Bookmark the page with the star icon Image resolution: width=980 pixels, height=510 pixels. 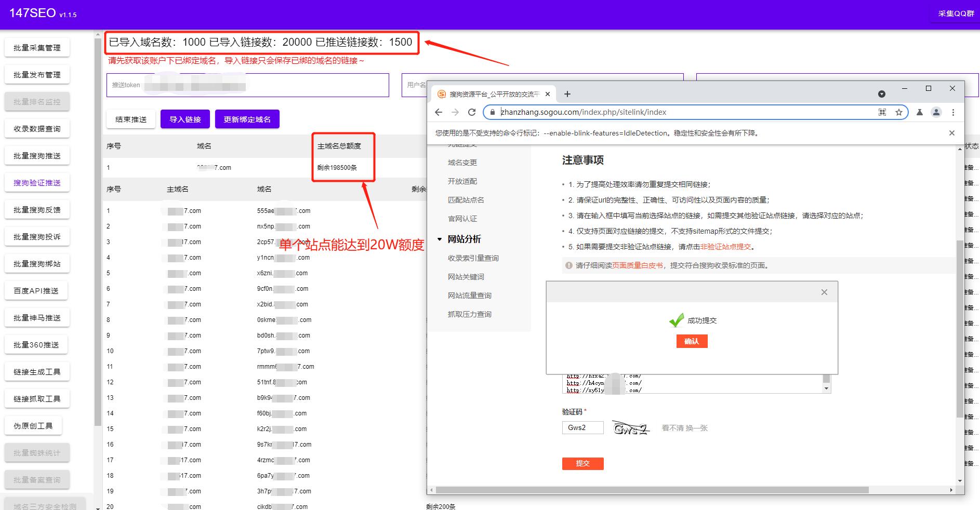[898, 112]
